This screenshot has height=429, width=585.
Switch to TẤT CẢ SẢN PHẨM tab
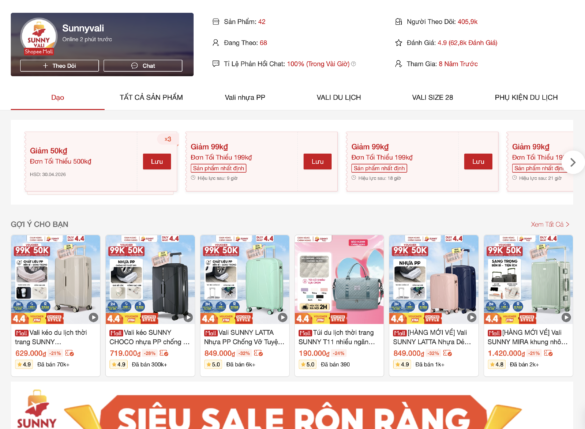(x=151, y=97)
